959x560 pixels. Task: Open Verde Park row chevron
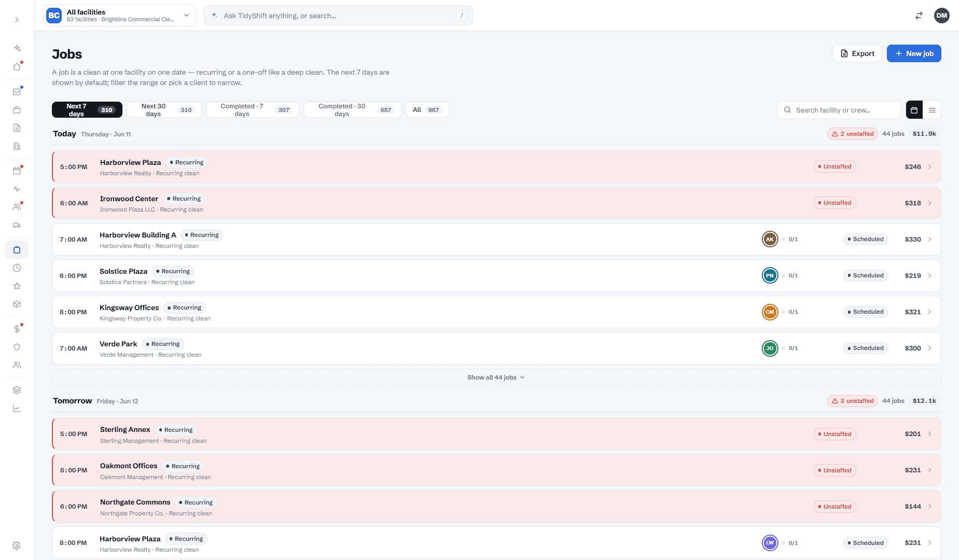(929, 348)
